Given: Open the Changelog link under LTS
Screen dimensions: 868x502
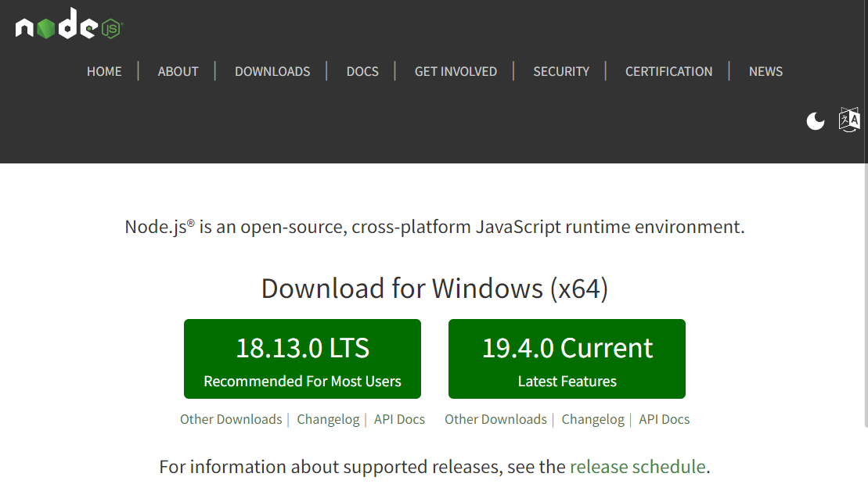Looking at the screenshot, I should click(328, 420).
